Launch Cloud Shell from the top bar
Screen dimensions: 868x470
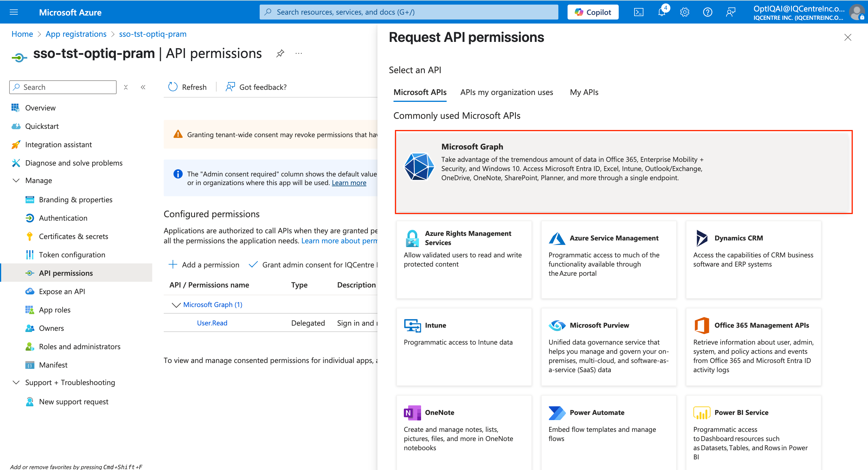pyautogui.click(x=639, y=12)
